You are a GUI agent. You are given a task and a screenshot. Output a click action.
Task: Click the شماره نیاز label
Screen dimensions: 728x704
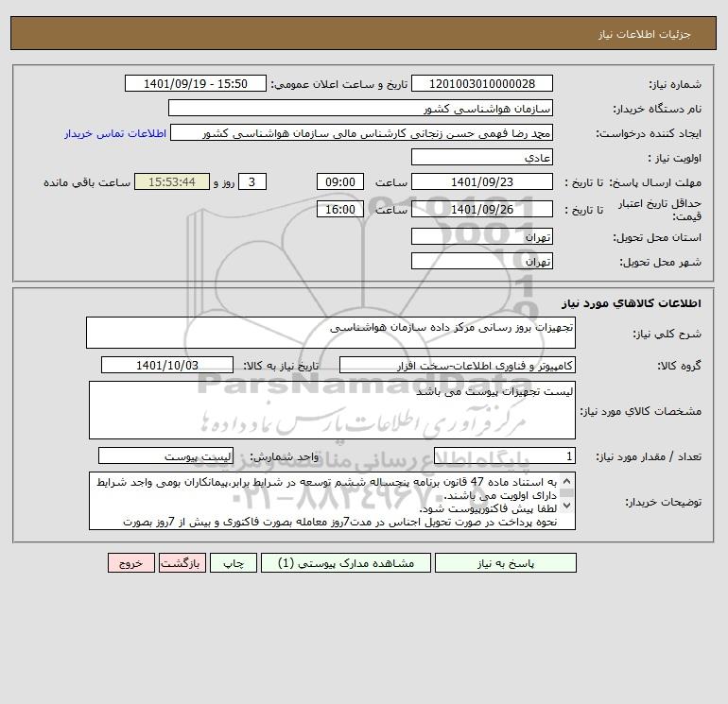click(x=675, y=84)
